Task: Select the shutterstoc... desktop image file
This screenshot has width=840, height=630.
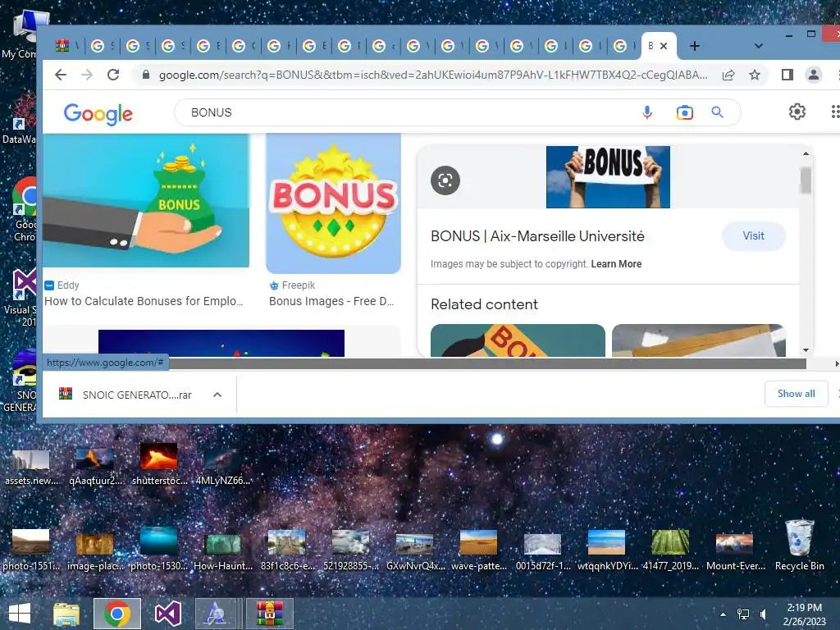Action: point(159,464)
